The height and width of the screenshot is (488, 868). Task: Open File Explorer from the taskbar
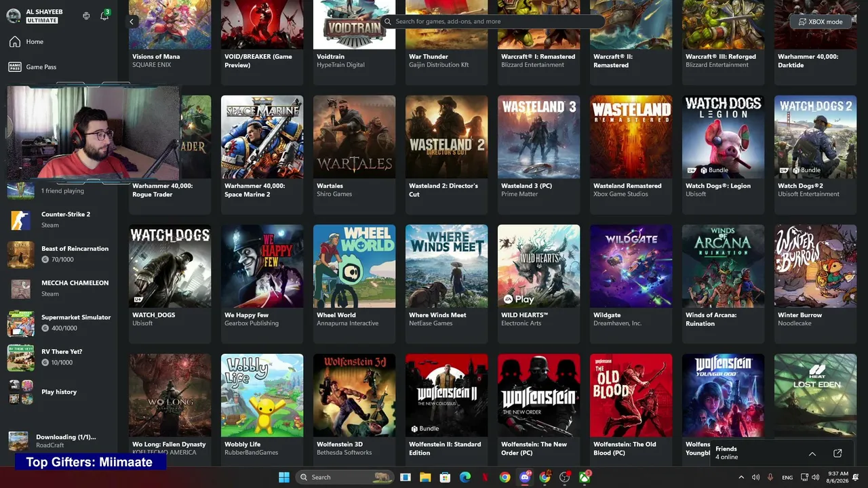(425, 477)
